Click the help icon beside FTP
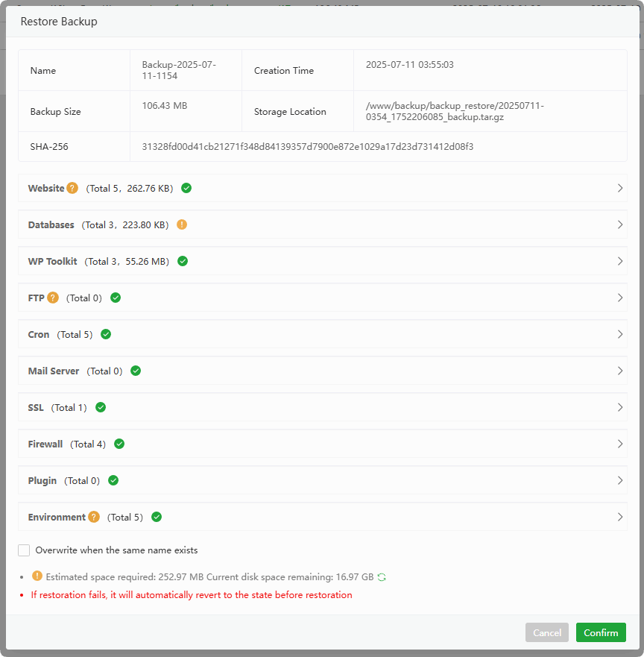 [53, 298]
